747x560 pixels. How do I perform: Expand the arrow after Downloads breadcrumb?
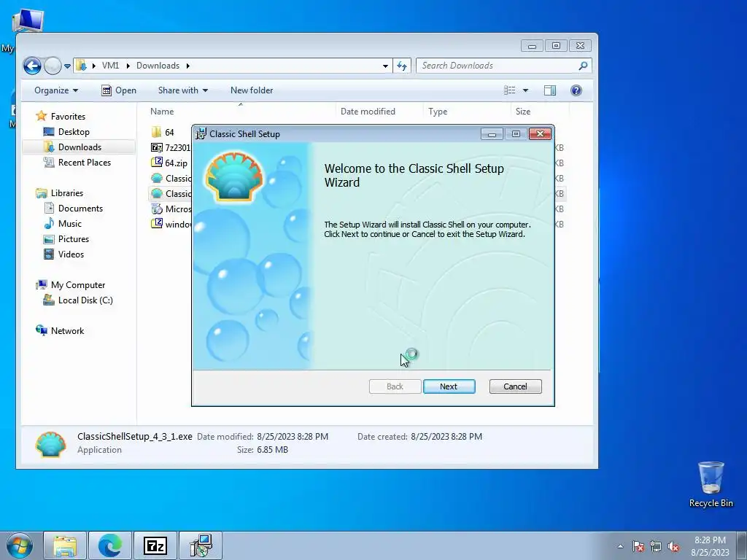point(187,66)
